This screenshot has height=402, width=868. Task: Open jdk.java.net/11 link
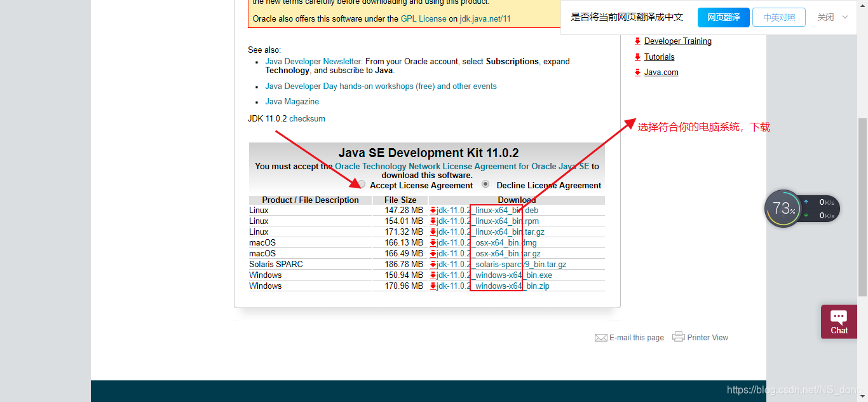click(485, 19)
